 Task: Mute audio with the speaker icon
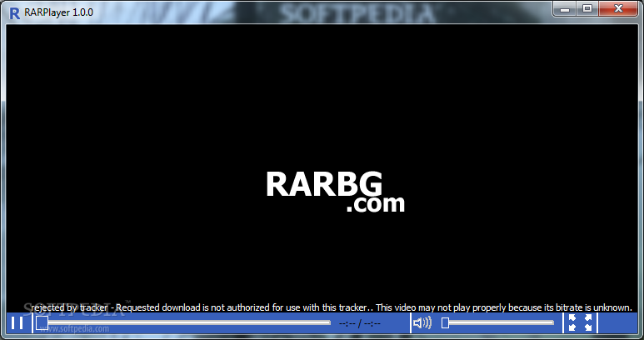[x=422, y=322]
